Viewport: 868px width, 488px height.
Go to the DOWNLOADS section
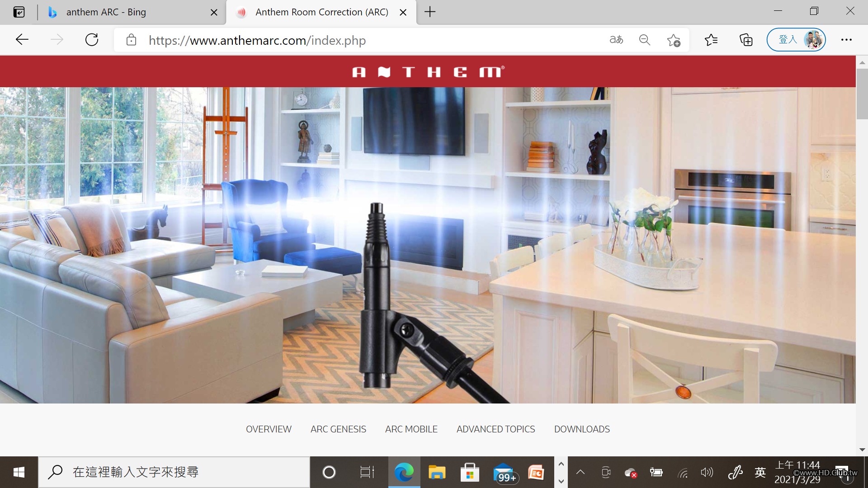coord(582,429)
